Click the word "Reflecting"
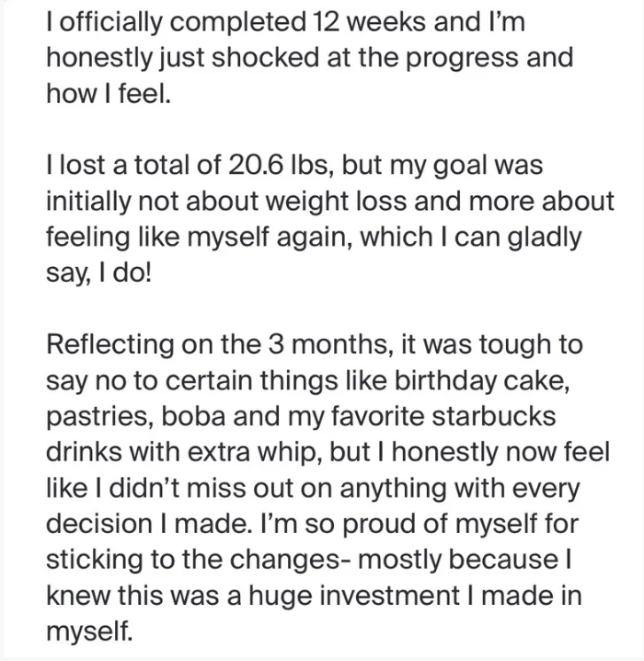Viewport: 644px width, 661px height. pyautogui.click(x=109, y=344)
